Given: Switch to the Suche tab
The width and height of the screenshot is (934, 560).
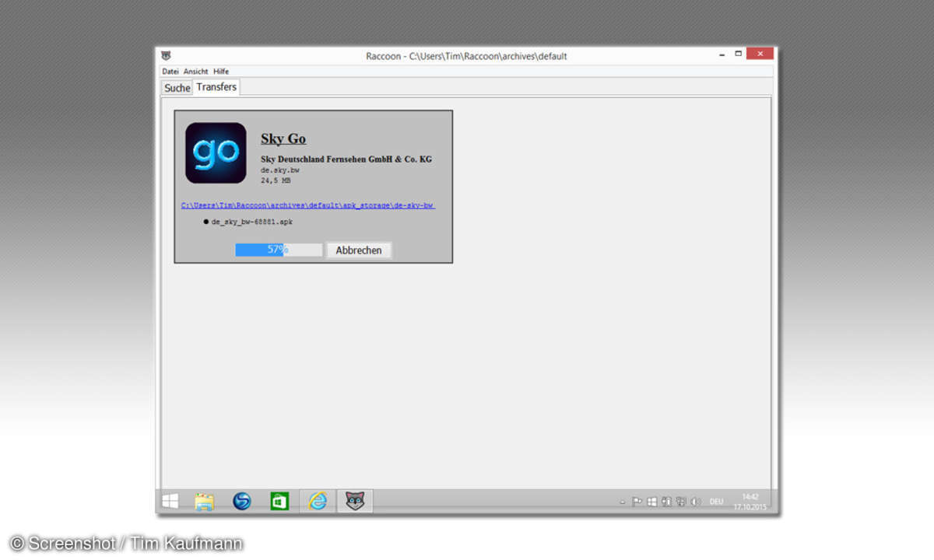Looking at the screenshot, I should point(177,88).
